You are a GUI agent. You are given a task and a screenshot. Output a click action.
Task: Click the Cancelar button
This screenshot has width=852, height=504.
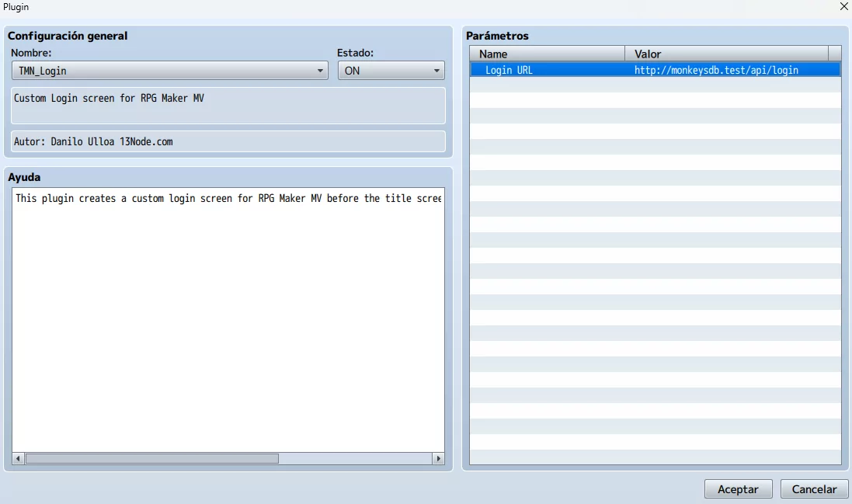(x=814, y=488)
